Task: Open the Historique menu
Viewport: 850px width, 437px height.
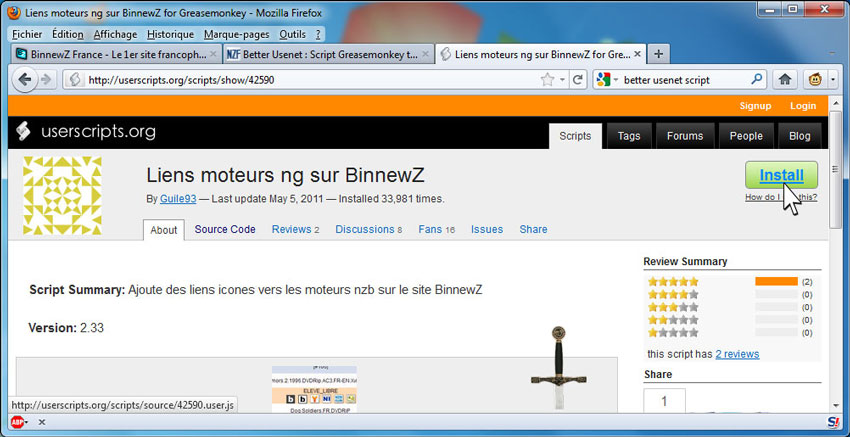Action: 170,34
